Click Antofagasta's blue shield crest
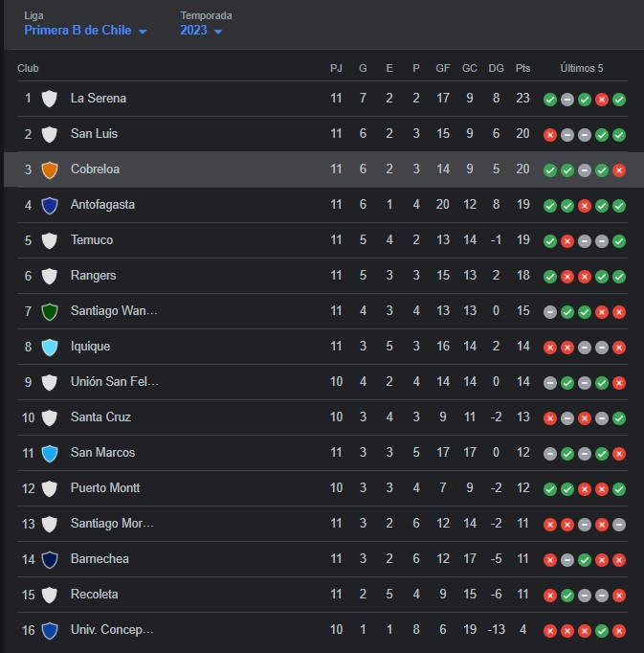Screen dimensions: 644x653 pos(50,205)
